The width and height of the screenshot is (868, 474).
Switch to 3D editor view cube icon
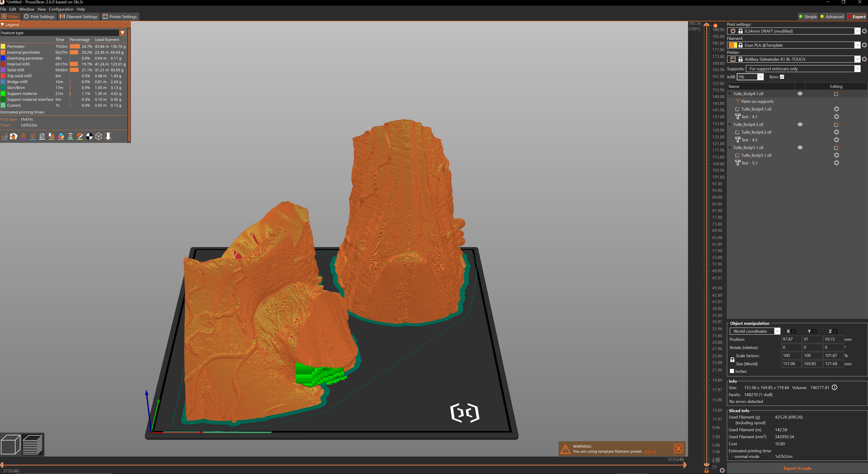(x=11, y=444)
